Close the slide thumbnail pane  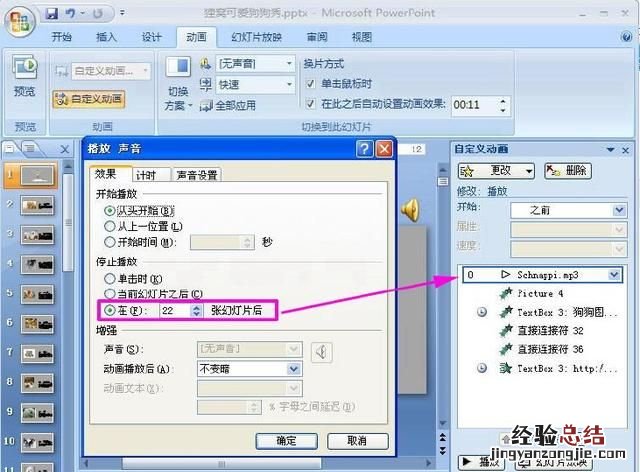pyautogui.click(x=64, y=149)
